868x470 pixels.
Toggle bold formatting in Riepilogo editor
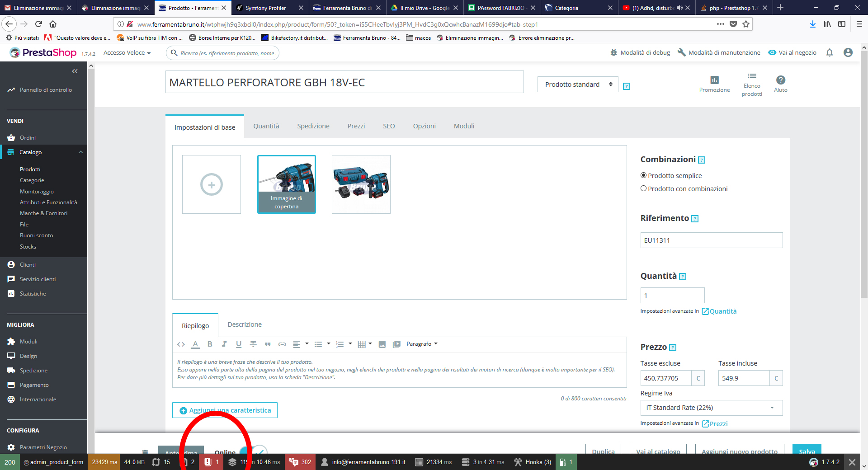click(x=210, y=344)
